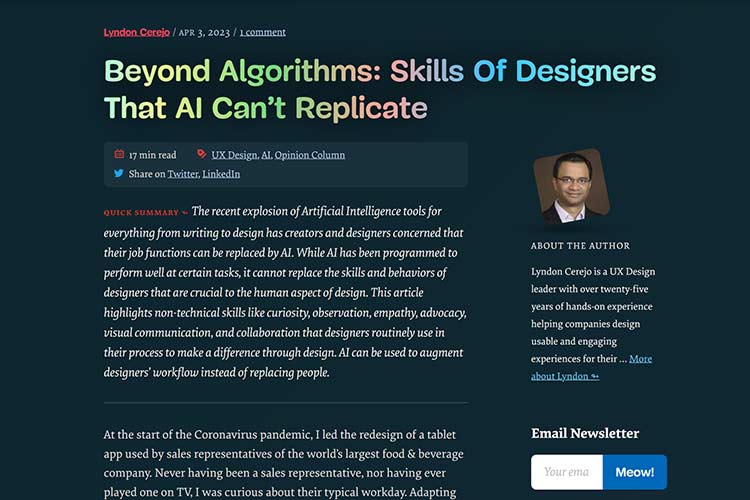Open the UX Design category

[x=234, y=155]
